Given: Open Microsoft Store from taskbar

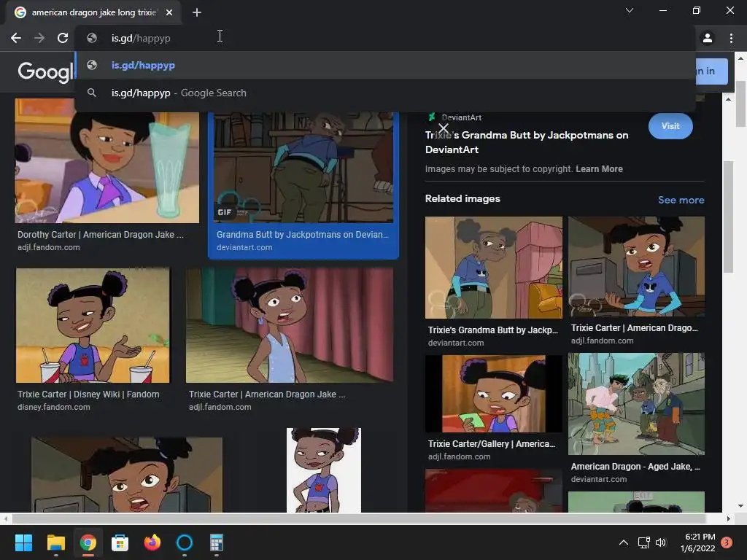Looking at the screenshot, I should [x=120, y=542].
